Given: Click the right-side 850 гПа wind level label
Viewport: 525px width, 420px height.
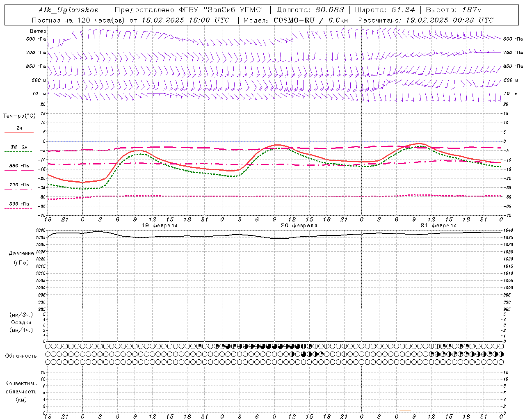Looking at the screenshot, I should [513, 66].
